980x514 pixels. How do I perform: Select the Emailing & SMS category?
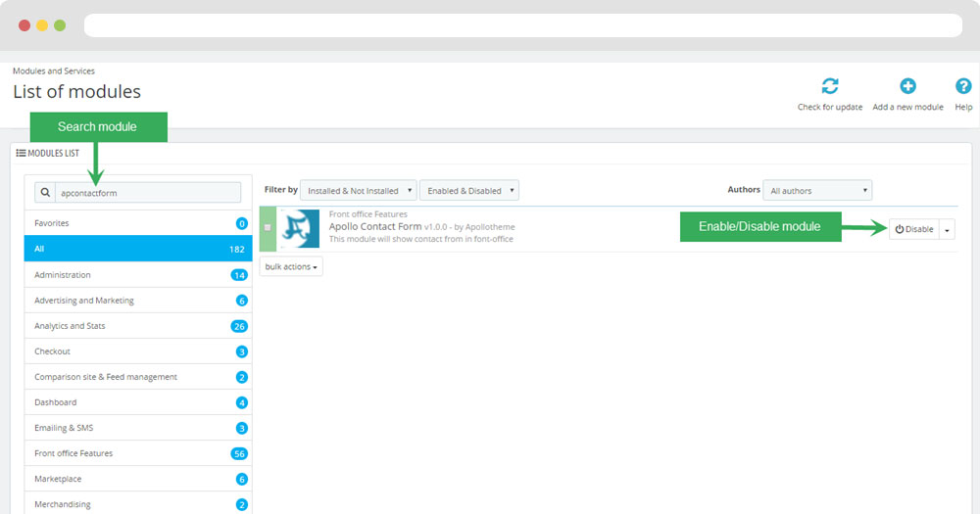coord(138,428)
